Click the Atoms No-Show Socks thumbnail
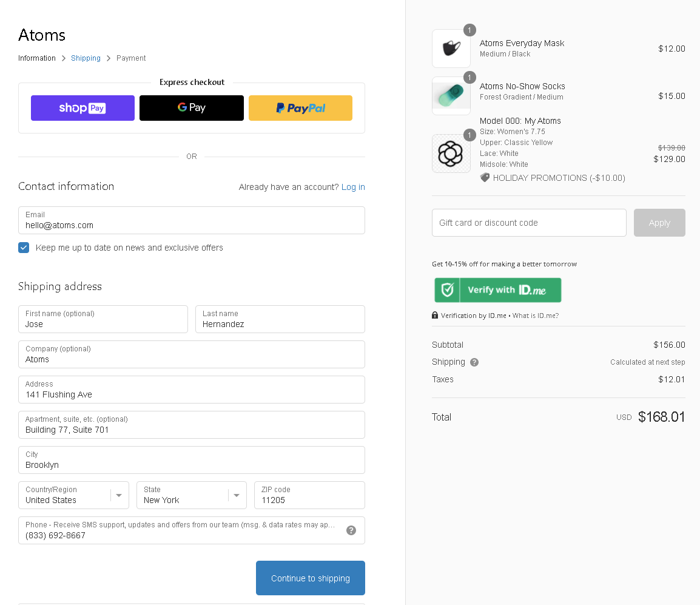 coord(451,96)
